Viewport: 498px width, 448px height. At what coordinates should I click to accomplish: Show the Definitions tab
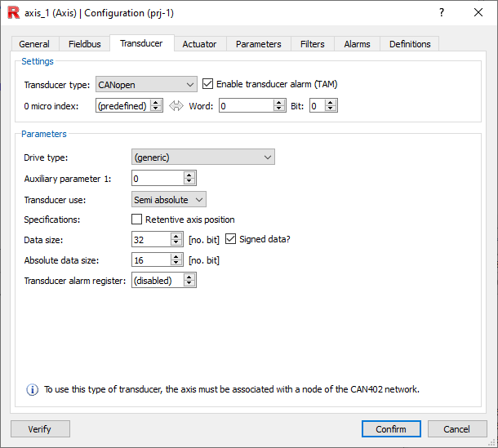(x=410, y=44)
